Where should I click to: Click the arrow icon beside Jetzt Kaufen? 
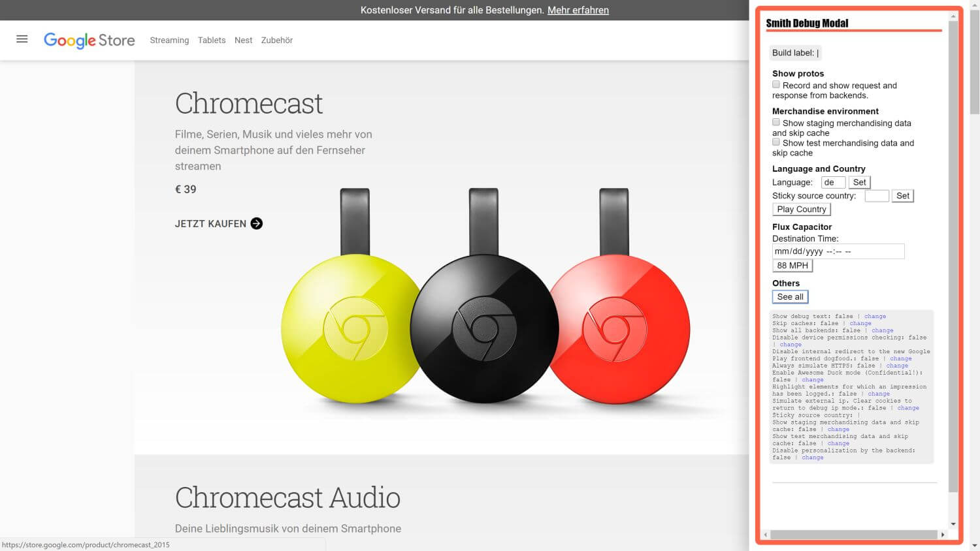257,223
